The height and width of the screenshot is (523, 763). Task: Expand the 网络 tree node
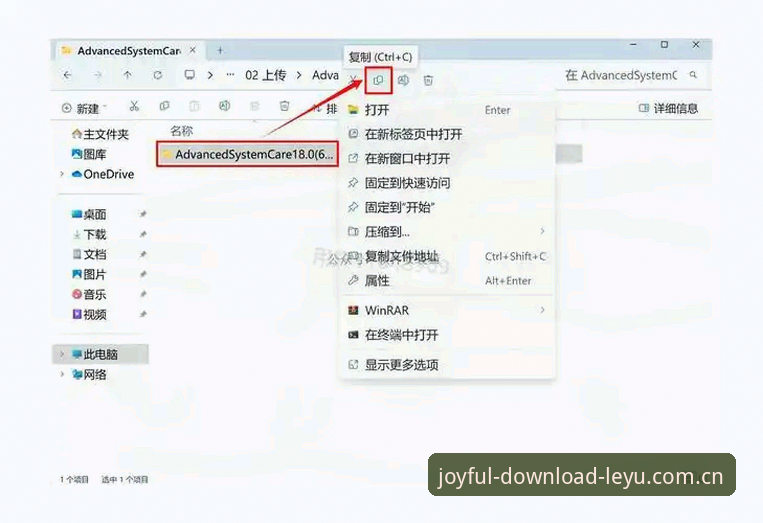pos(62,374)
